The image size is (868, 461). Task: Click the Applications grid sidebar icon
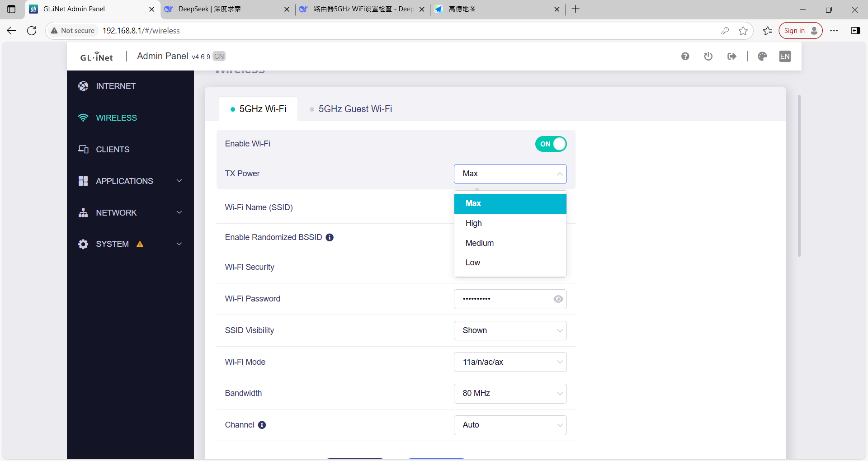(x=83, y=181)
